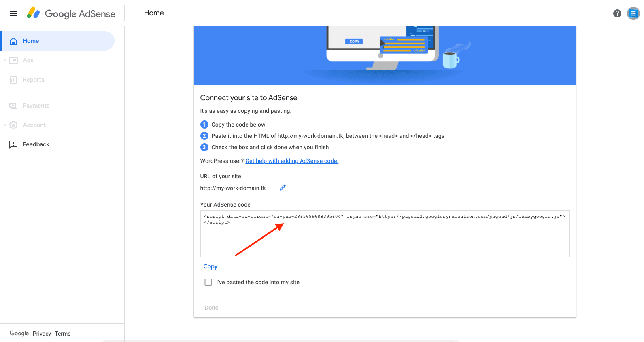
Task: Click the Google AdSense logo
Action: pyautogui.click(x=71, y=13)
